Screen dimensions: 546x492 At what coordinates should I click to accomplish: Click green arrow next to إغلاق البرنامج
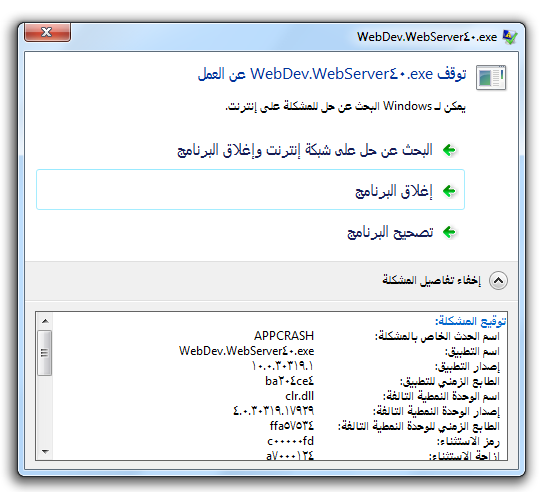click(x=449, y=191)
